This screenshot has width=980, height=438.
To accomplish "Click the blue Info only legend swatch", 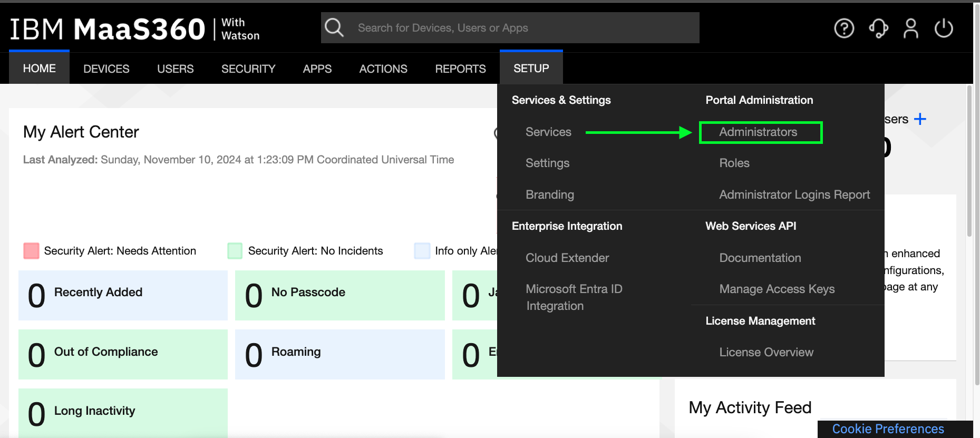I will coord(422,251).
